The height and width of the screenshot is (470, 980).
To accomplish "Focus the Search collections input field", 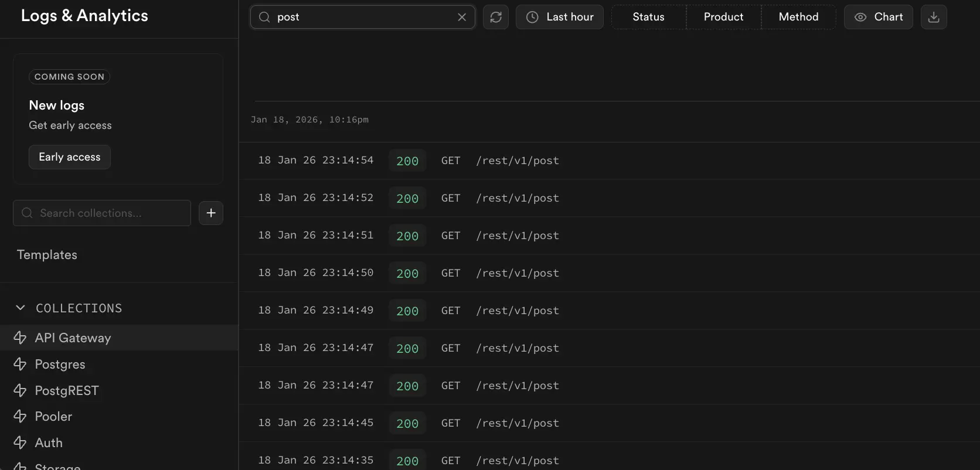I will [108, 213].
